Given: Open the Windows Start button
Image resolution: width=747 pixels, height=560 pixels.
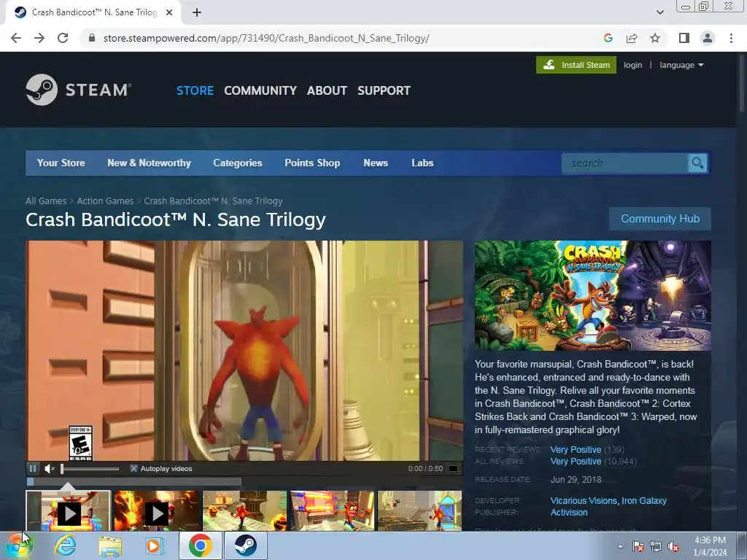Looking at the screenshot, I should [19, 545].
